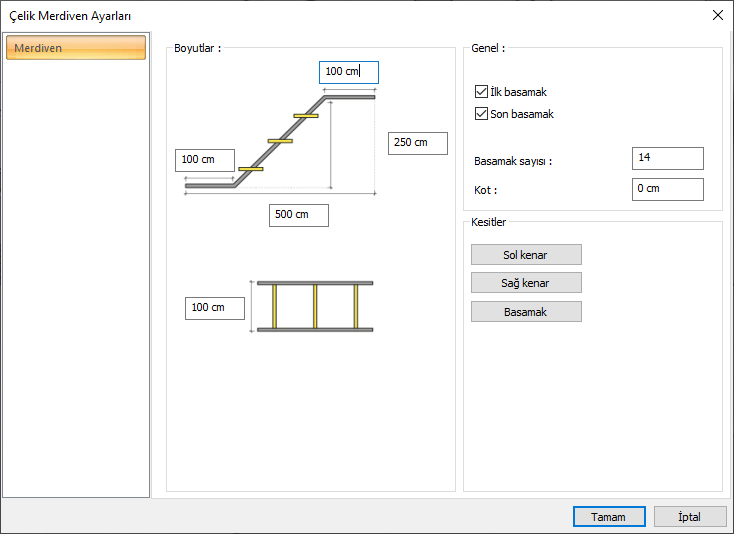Toggle the İlk basamak checkbox

[x=482, y=92]
